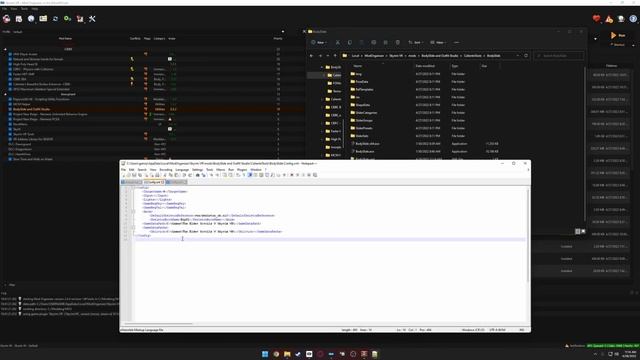The image size is (640, 360).
Task: Click the Cut icon in File Explorer
Action: coord(338,42)
